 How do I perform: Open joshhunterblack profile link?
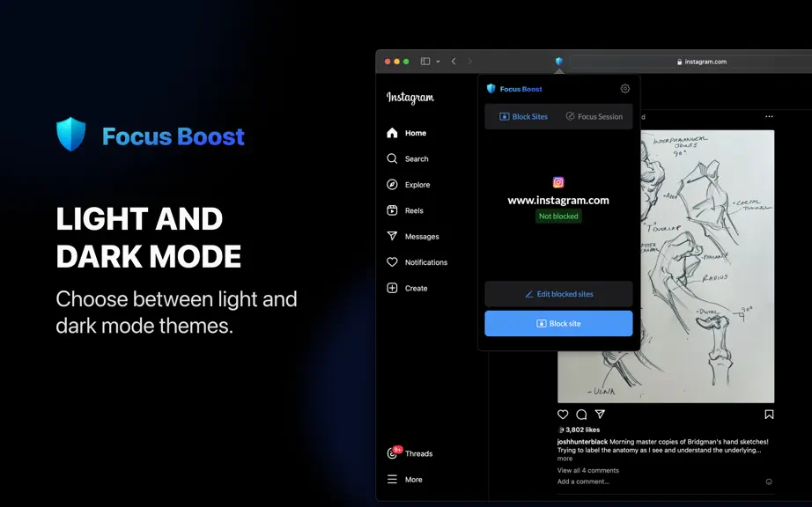[x=583, y=442]
